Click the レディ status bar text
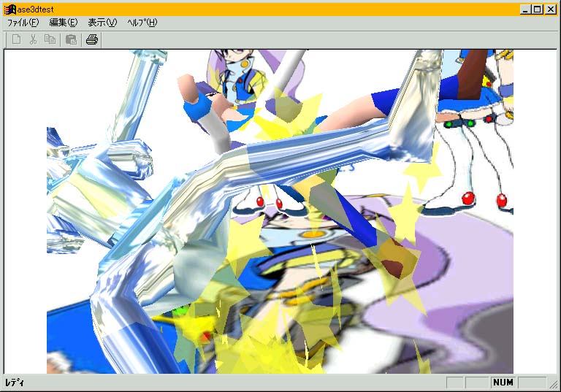561x392 pixels. (x=15, y=383)
